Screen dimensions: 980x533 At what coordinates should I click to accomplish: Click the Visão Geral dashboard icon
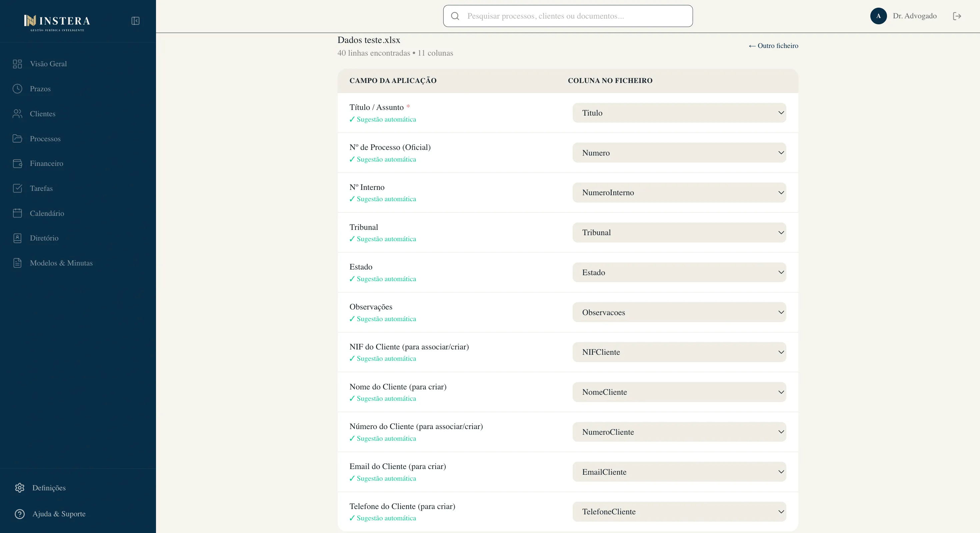17,64
